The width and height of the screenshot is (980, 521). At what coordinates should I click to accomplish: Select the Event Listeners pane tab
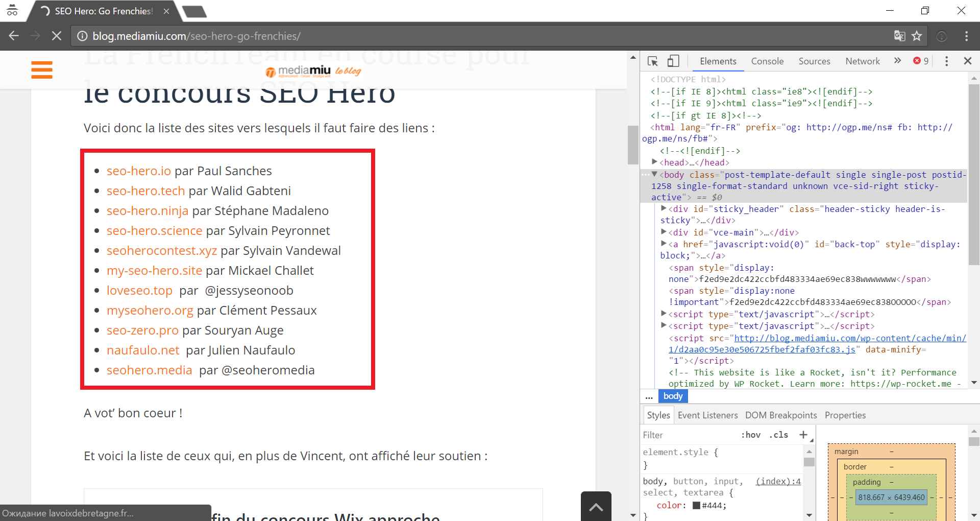click(707, 415)
